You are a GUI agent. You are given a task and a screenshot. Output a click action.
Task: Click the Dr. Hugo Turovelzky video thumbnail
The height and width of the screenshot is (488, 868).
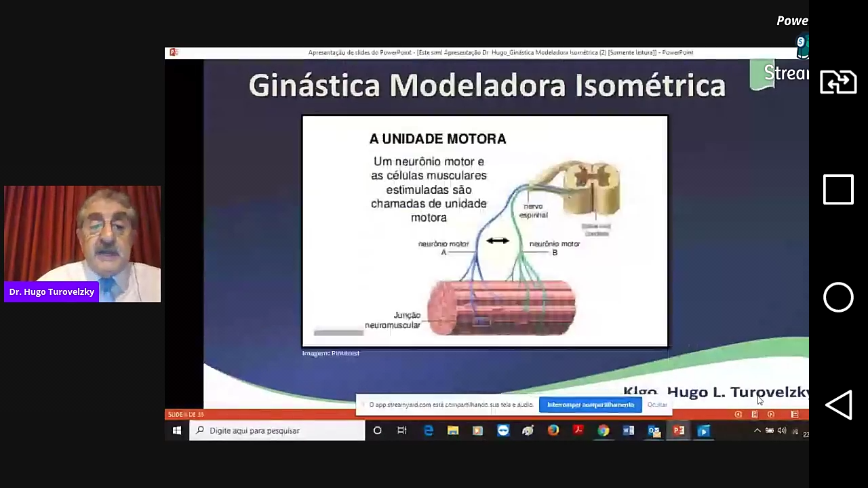pos(82,243)
